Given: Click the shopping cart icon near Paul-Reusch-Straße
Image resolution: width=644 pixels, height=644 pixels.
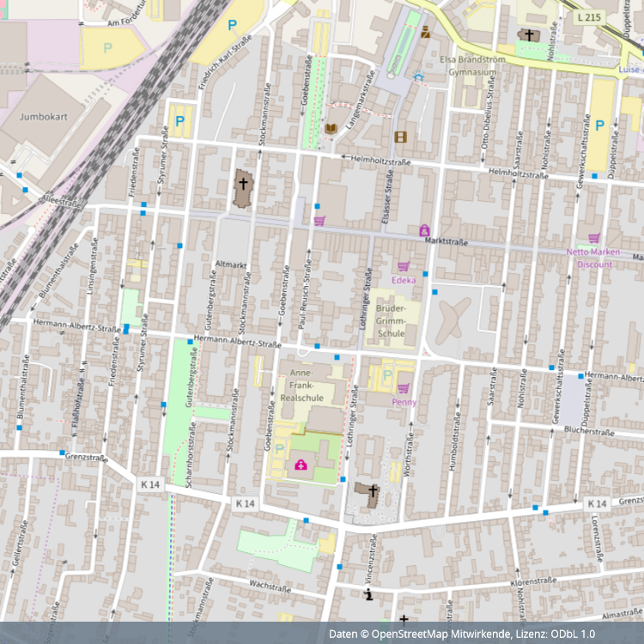Looking at the screenshot, I should click(319, 221).
